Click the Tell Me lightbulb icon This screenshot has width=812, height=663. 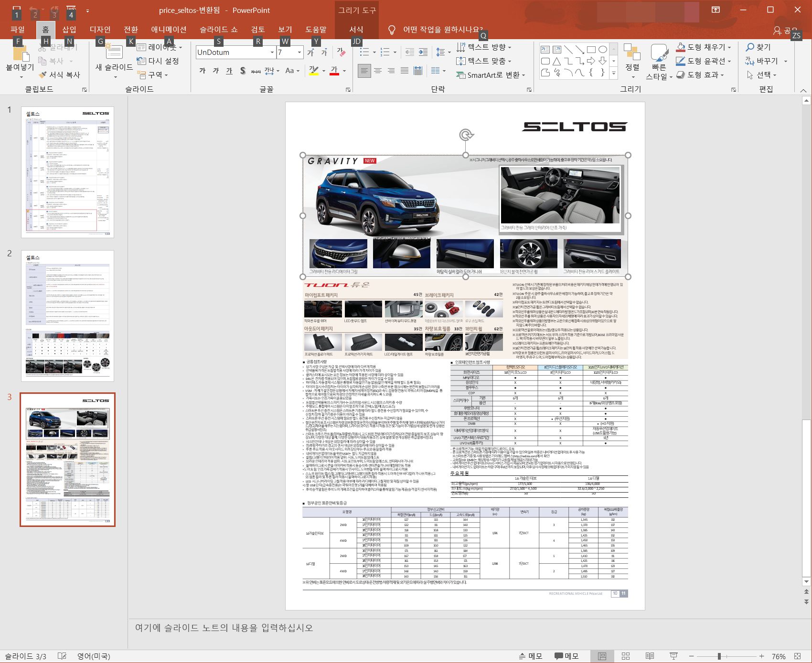click(x=392, y=30)
